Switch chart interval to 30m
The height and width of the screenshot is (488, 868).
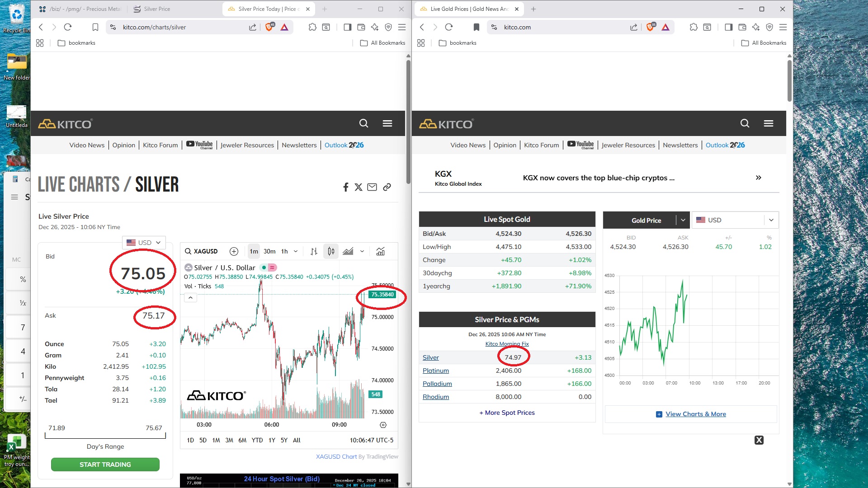(269, 251)
